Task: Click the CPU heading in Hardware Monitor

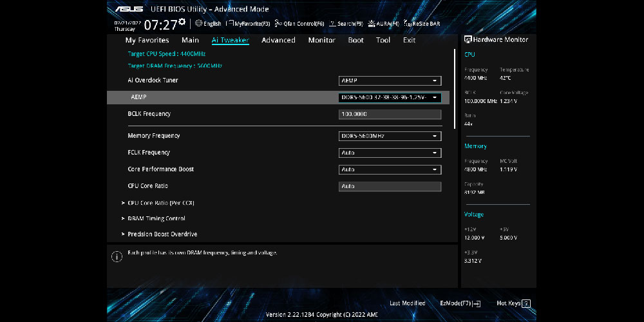Action: (469, 55)
